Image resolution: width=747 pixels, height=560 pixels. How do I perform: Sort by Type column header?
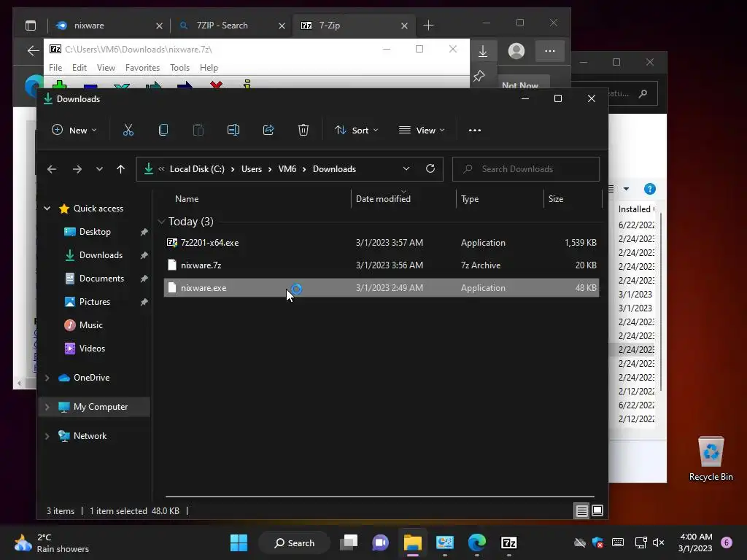click(x=470, y=199)
